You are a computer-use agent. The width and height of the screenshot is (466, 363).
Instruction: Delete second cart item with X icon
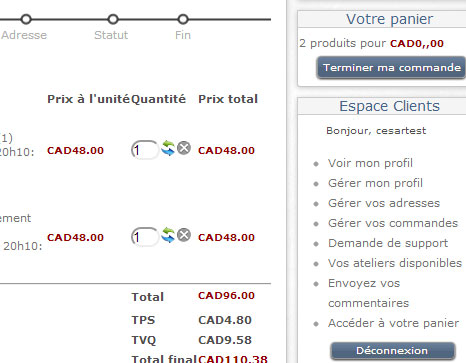(x=184, y=235)
